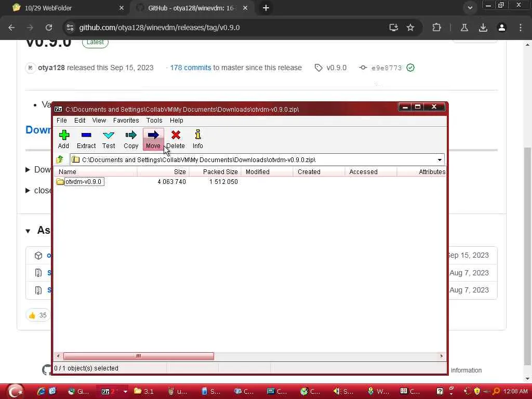Open the Help menu in 7-Zip
Image resolution: width=532 pixels, height=399 pixels.
(177, 121)
